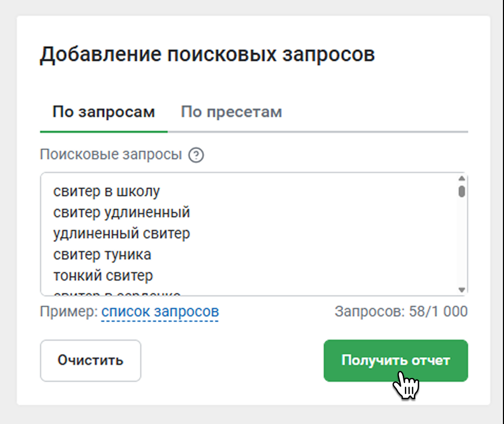Open the По пресетам tab
Image resolution: width=504 pixels, height=424 pixels.
pos(231,112)
